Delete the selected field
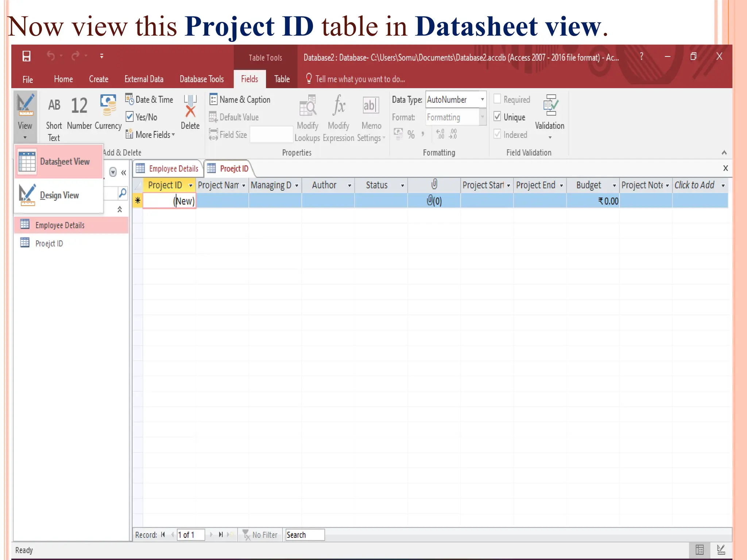 click(190, 112)
